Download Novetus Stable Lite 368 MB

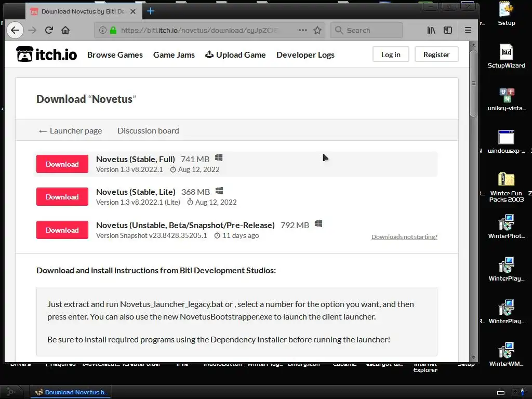62,197
